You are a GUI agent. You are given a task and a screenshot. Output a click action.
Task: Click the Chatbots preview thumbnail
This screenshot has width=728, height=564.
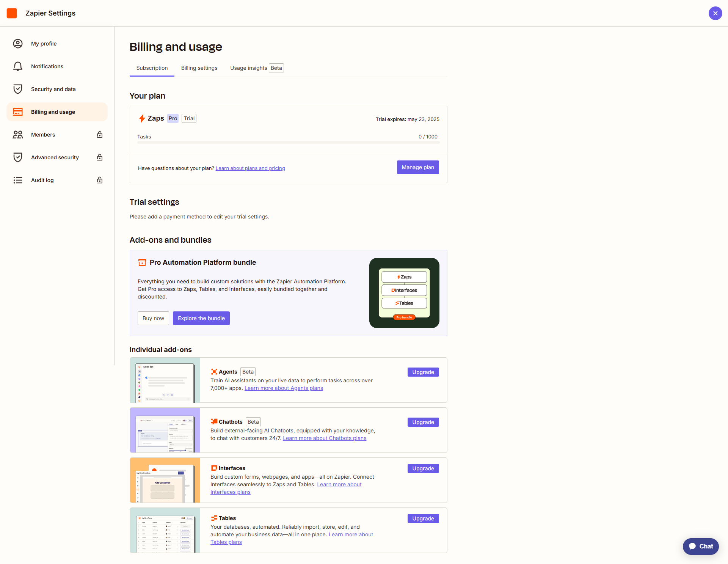165,430
